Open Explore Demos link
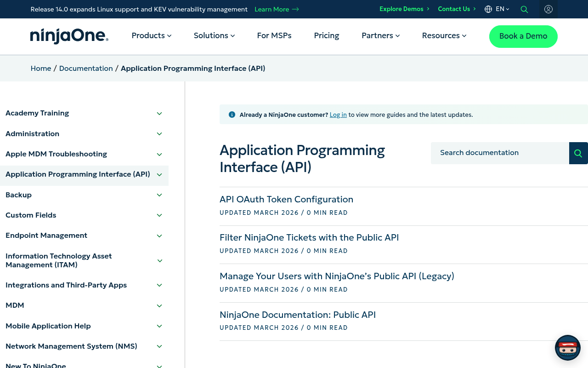 (x=404, y=9)
